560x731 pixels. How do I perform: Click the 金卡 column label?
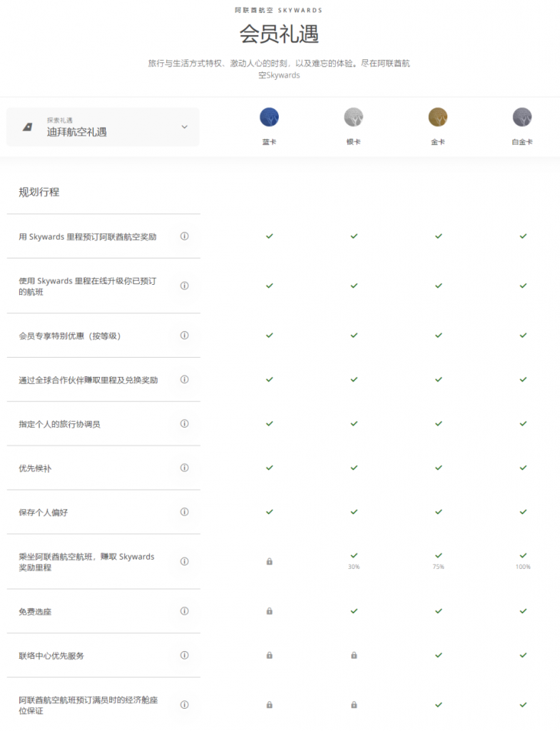pyautogui.click(x=438, y=142)
